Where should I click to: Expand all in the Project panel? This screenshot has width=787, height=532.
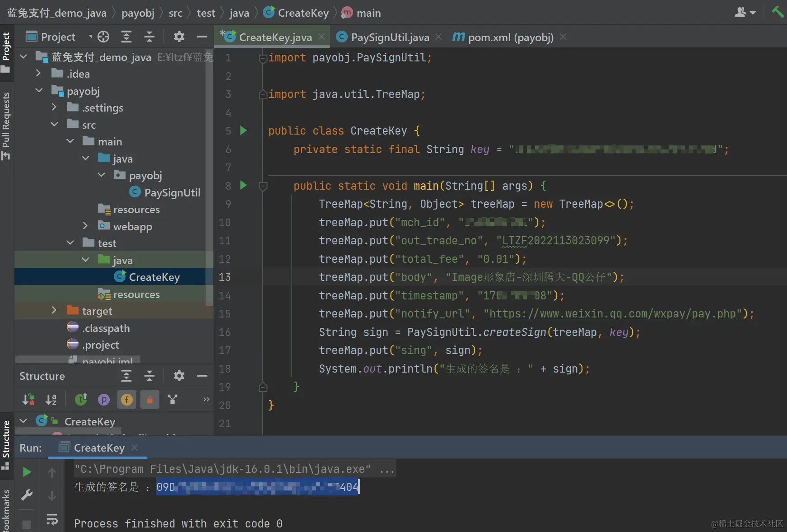coord(126,37)
